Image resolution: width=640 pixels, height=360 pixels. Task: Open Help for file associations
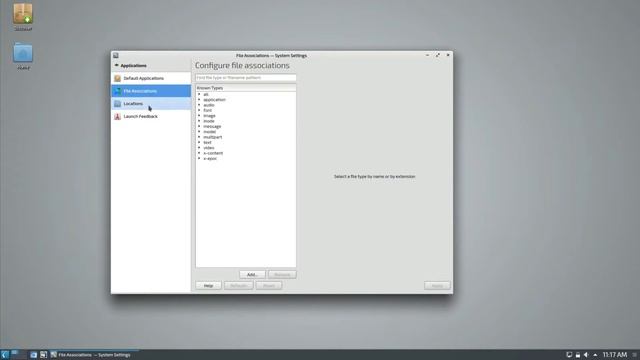[208, 286]
